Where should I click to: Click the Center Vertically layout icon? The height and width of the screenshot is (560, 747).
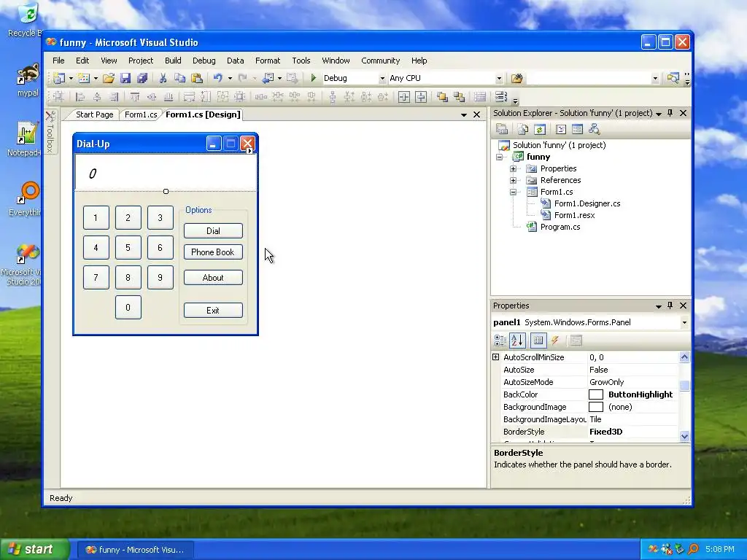click(x=421, y=97)
